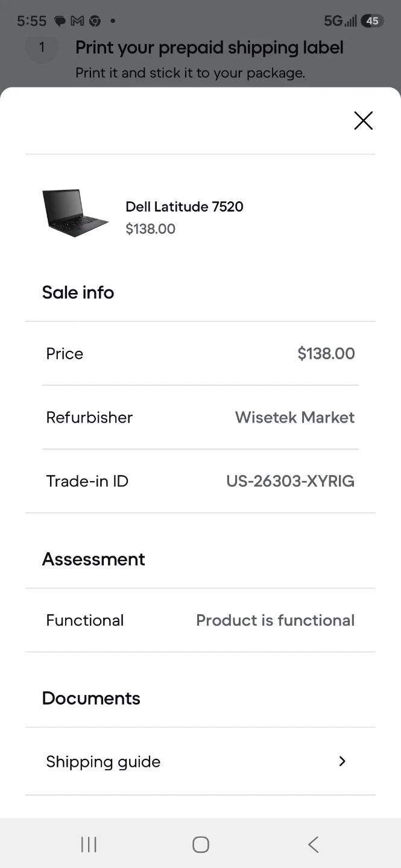Screen dimensions: 401x868
Task: Close the sale details sheet with X
Action: point(363,121)
